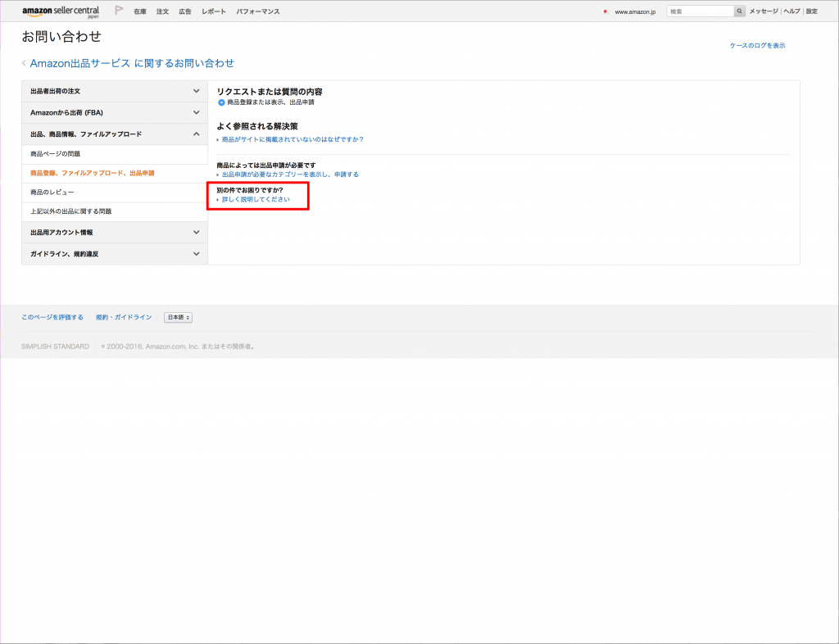This screenshot has width=839, height=644.
Task: Expand the Amazonから出荷 (FBA) section
Action: [x=115, y=113]
